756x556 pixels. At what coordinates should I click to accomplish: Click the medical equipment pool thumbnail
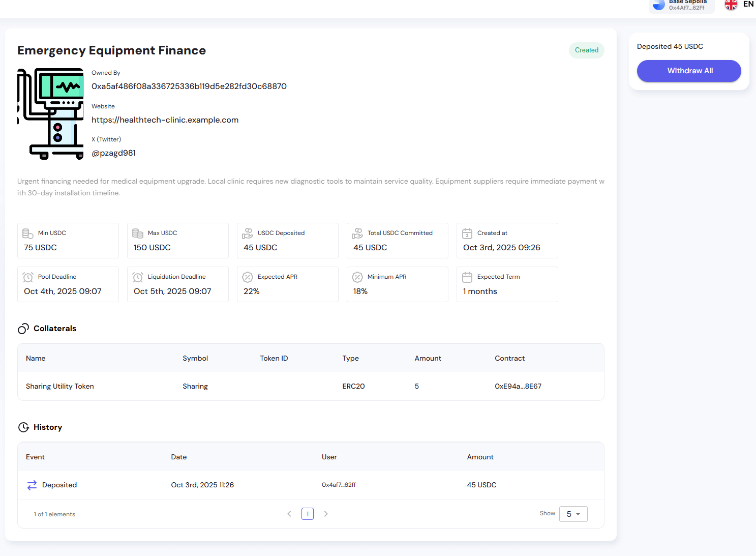tap(50, 114)
